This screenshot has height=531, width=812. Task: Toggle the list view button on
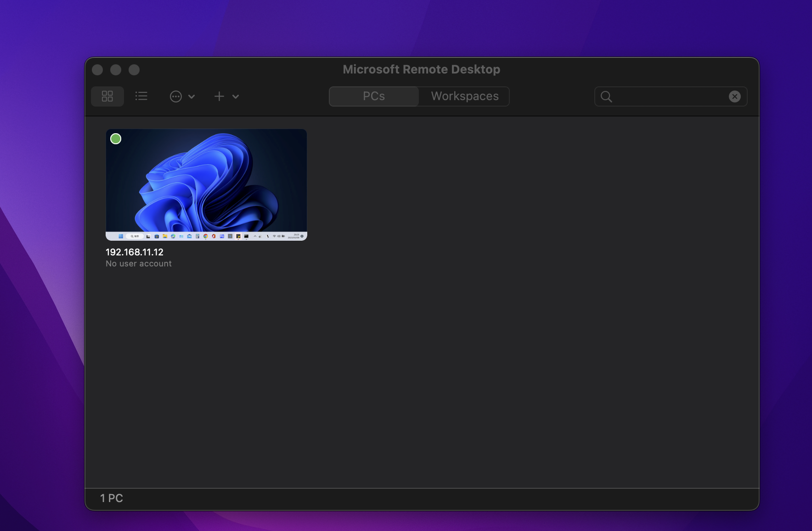[x=141, y=96]
